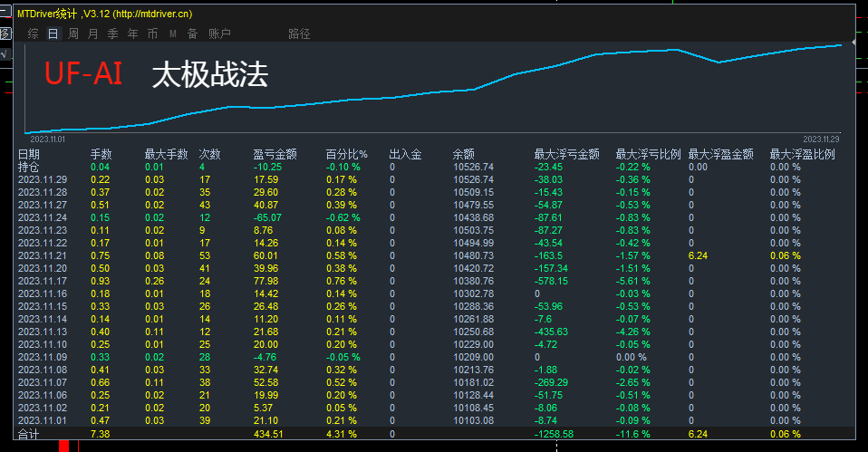The image size is (868, 452).
Task: Select the 2023.11.20 row date
Action: 43,269
